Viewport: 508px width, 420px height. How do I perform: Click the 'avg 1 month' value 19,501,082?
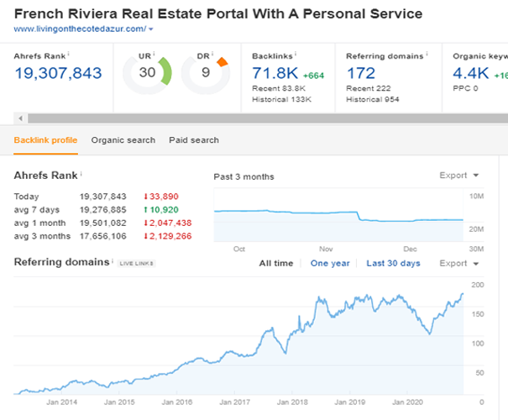pyautogui.click(x=103, y=223)
